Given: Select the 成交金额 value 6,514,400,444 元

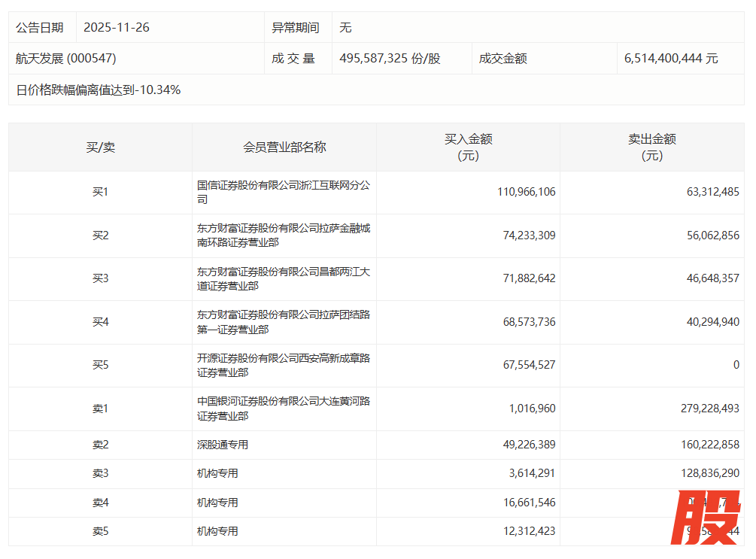Looking at the screenshot, I should point(671,58).
